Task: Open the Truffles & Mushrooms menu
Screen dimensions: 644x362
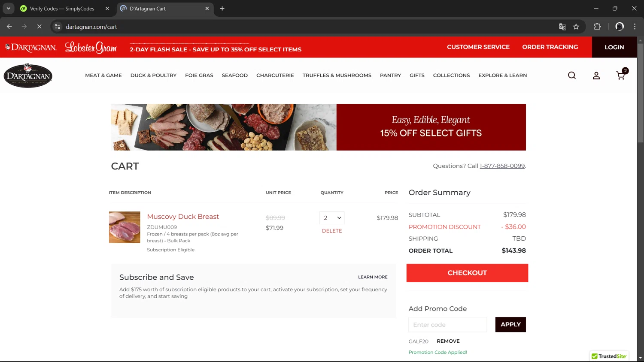Action: 337,75
